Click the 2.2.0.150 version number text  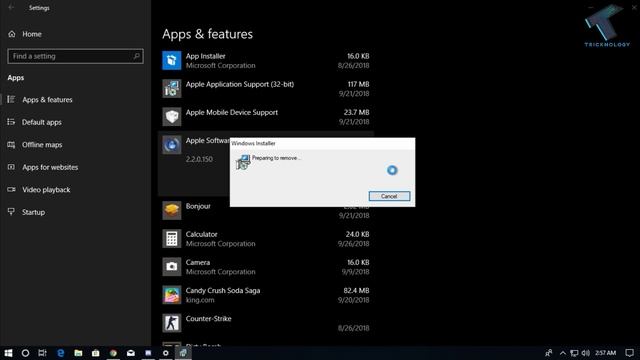[x=199, y=159]
